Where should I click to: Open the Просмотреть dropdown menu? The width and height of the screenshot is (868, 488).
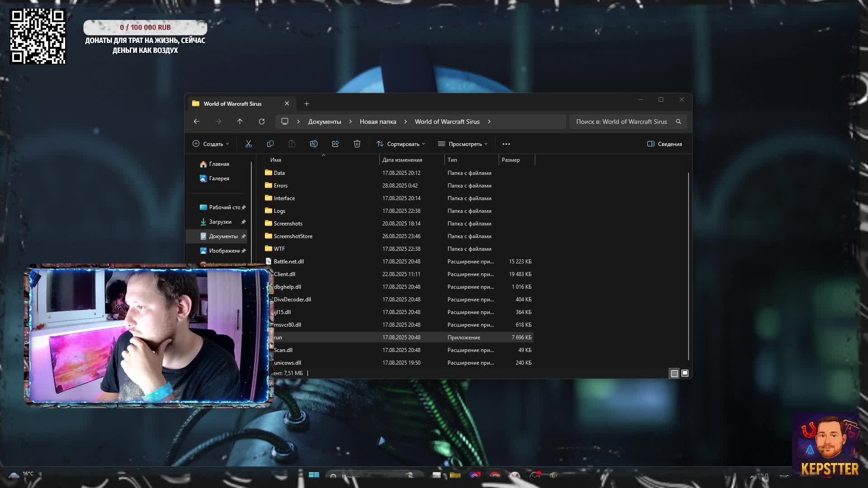click(463, 144)
